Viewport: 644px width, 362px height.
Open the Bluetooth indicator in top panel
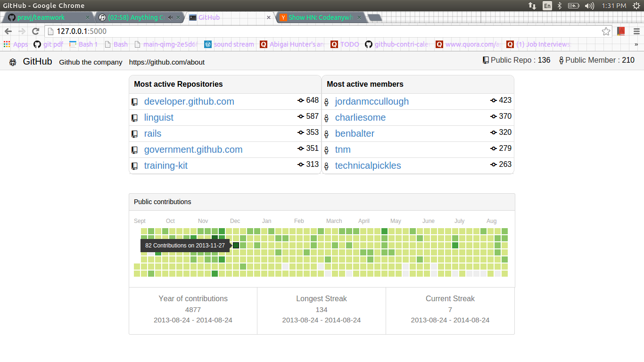(x=560, y=6)
